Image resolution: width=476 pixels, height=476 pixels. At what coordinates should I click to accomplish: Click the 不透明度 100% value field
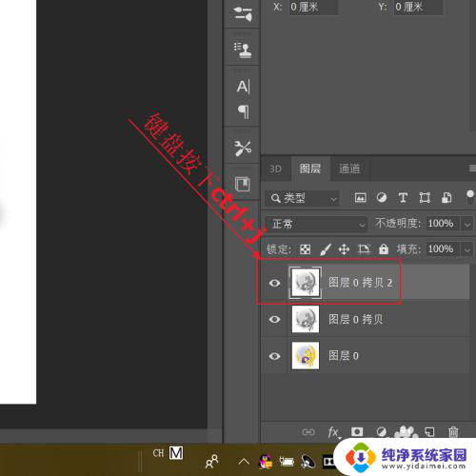(x=443, y=224)
